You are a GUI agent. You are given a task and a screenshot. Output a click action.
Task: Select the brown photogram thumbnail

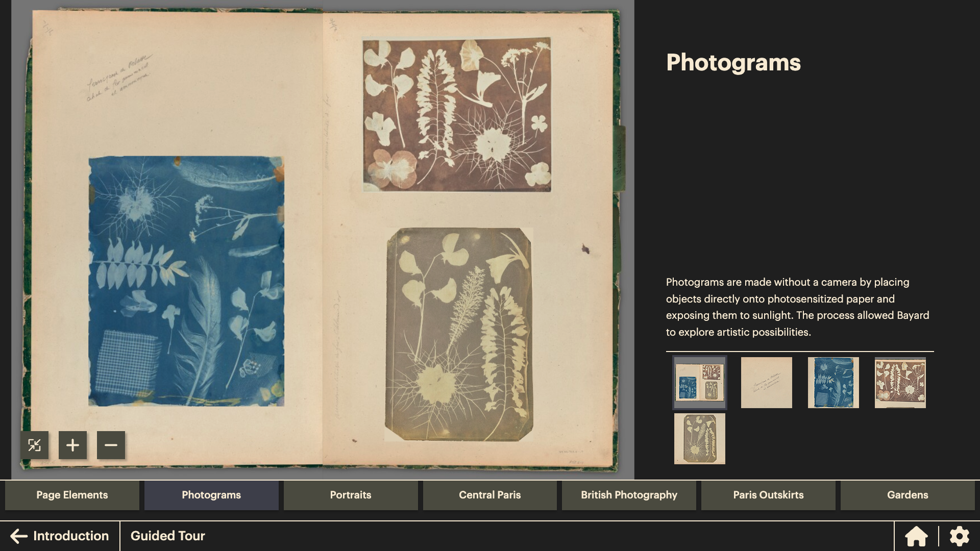point(900,383)
